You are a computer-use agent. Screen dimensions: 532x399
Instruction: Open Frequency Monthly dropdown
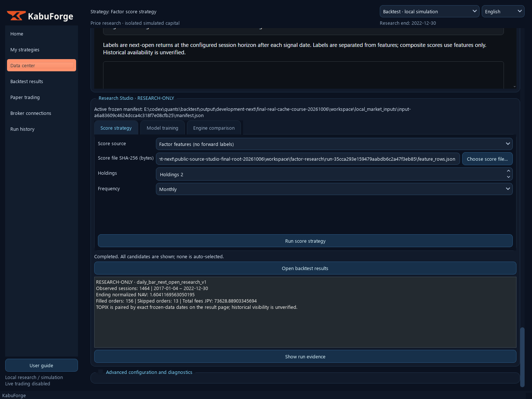(334, 189)
